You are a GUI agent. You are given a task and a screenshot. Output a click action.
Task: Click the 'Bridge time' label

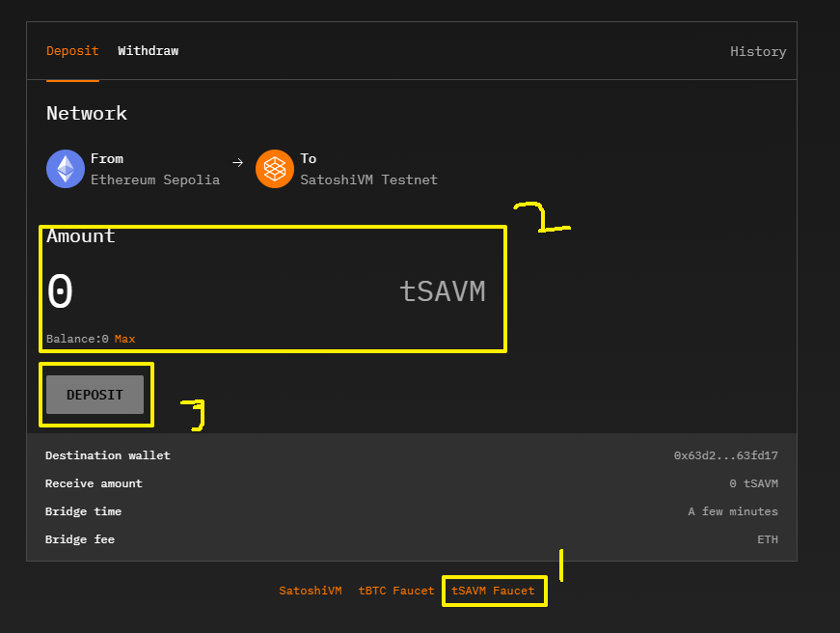coord(83,511)
